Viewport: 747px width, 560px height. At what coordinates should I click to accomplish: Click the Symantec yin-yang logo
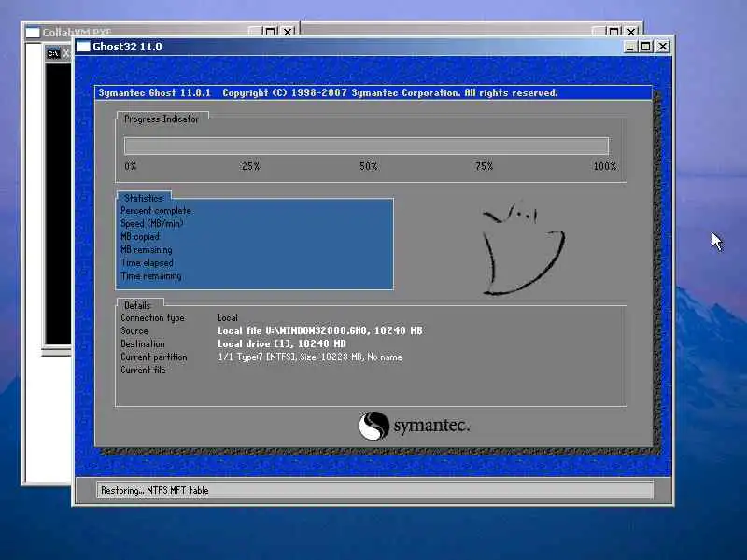coord(374,426)
